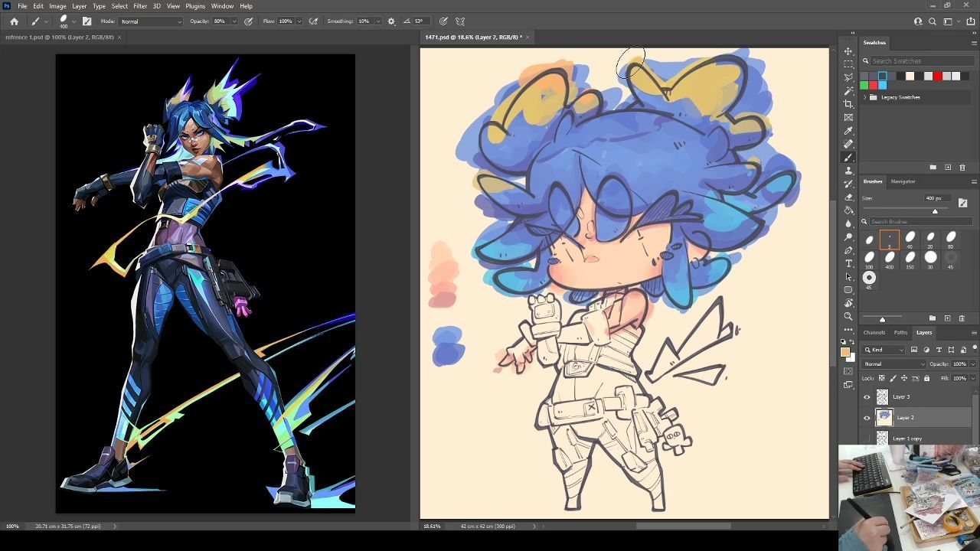Toggle pressure for opacity button
Viewport: 980px width, 551px height.
(249, 21)
